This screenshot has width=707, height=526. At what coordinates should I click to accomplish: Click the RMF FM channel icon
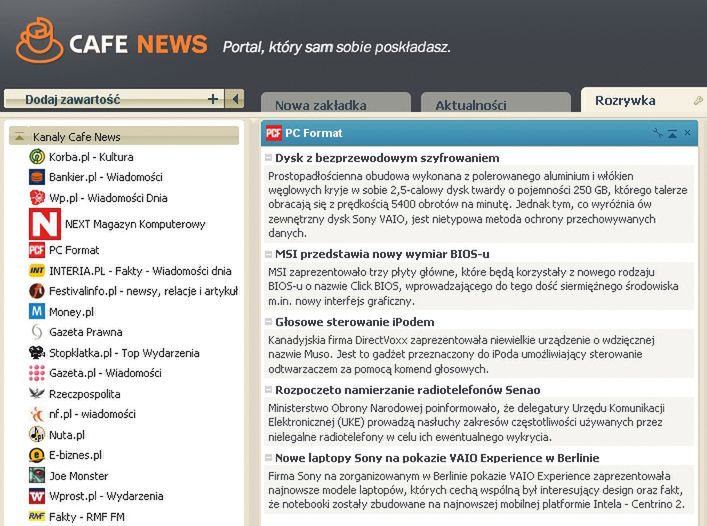[37, 516]
